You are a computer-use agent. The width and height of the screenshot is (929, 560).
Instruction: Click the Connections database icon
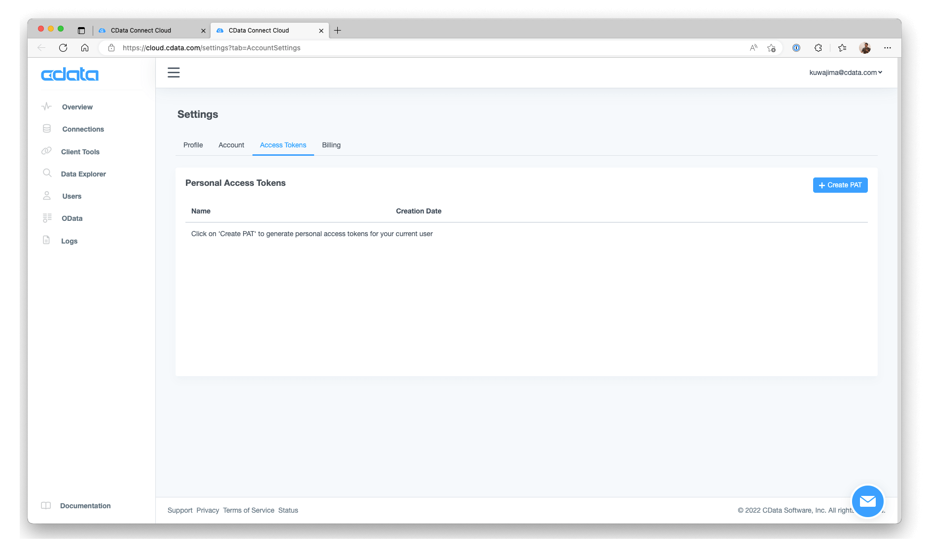47,129
